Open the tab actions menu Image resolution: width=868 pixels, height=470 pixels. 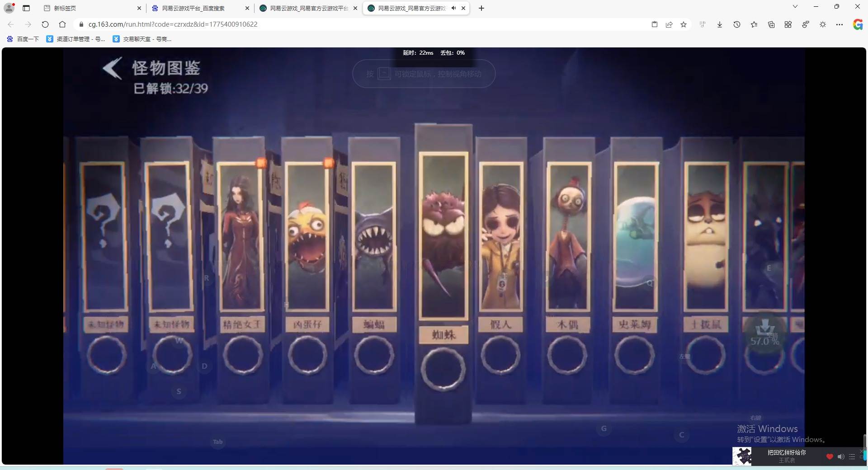(26, 8)
